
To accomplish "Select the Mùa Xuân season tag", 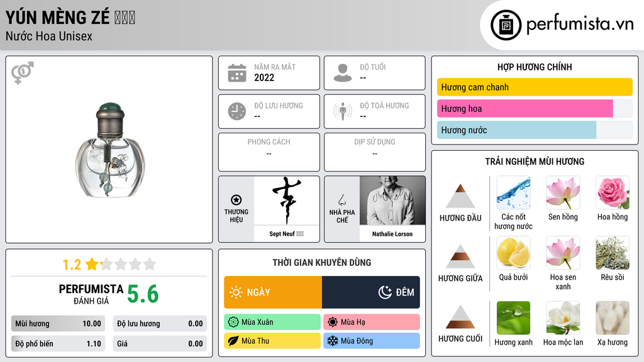I will [272, 322].
